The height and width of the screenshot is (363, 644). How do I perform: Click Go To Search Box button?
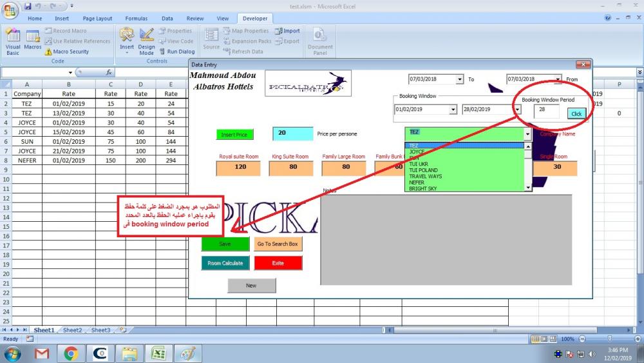pyautogui.click(x=278, y=244)
